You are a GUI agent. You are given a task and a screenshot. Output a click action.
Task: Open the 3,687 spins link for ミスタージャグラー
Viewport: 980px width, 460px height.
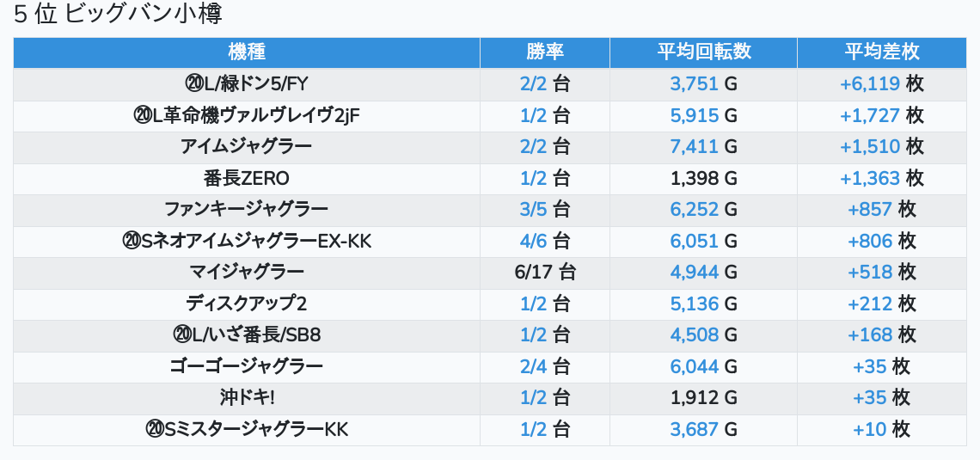[694, 430]
